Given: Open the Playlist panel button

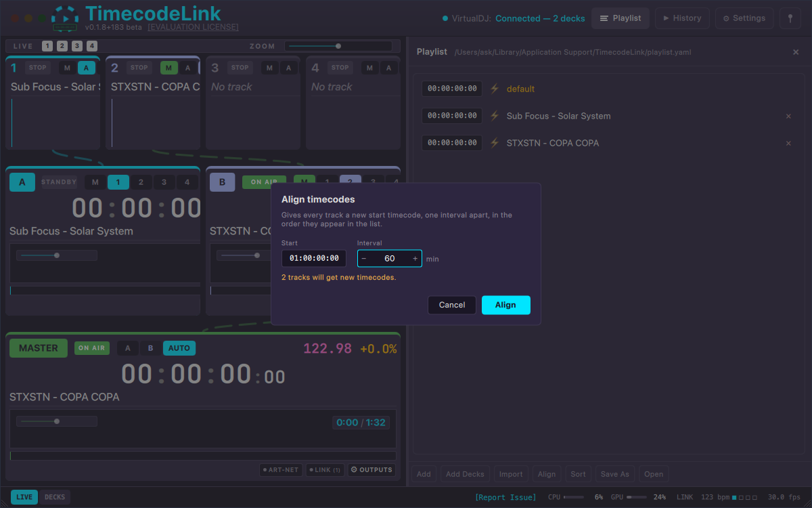Looking at the screenshot, I should click(x=621, y=18).
